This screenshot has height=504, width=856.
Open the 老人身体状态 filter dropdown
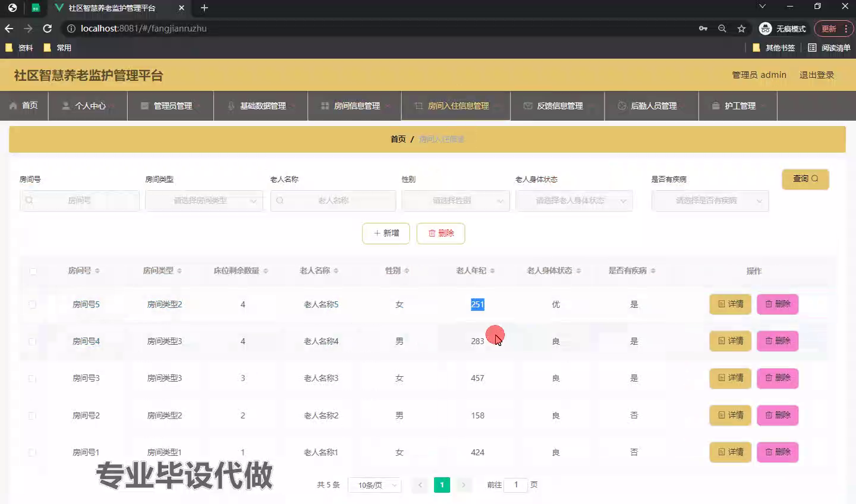click(x=574, y=201)
